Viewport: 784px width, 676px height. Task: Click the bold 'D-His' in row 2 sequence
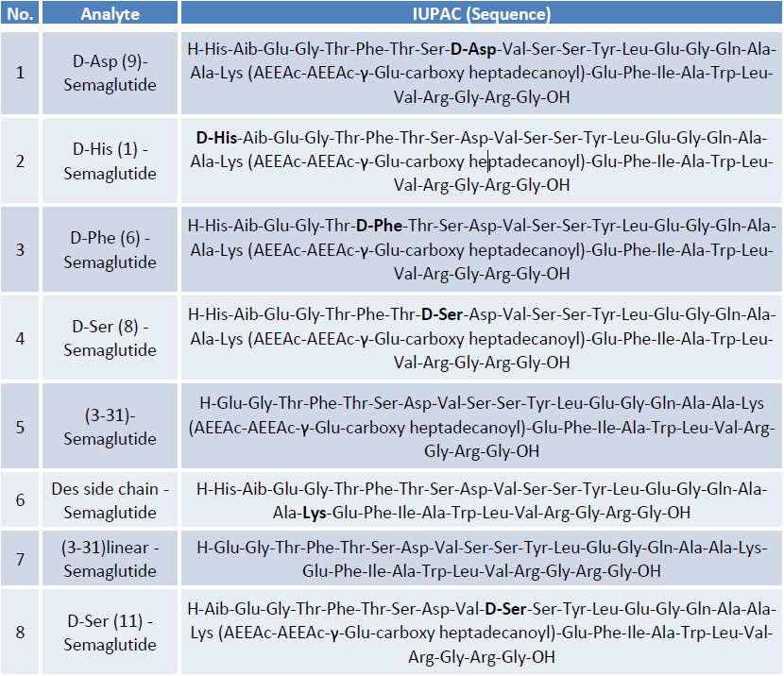click(x=216, y=138)
